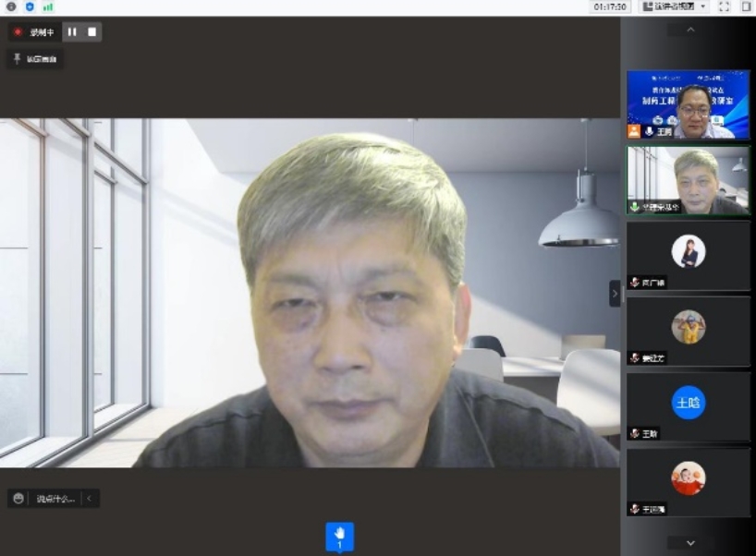Open the view layout dropdown
756x556 pixels.
(675, 6)
